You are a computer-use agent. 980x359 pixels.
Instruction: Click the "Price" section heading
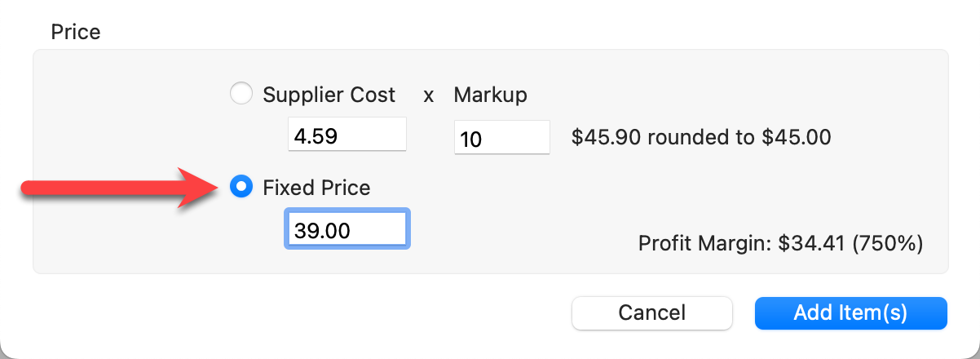pyautogui.click(x=76, y=32)
